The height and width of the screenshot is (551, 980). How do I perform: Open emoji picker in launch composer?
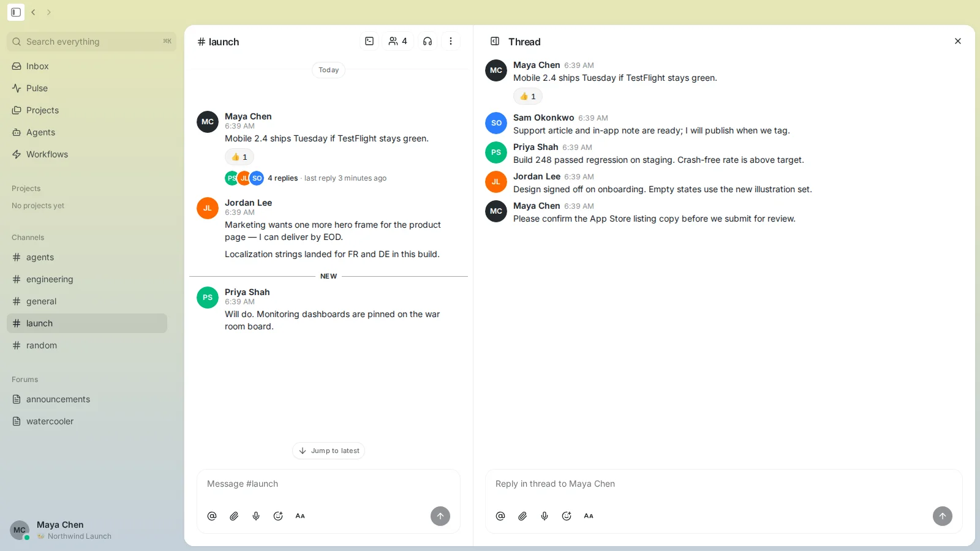(278, 516)
